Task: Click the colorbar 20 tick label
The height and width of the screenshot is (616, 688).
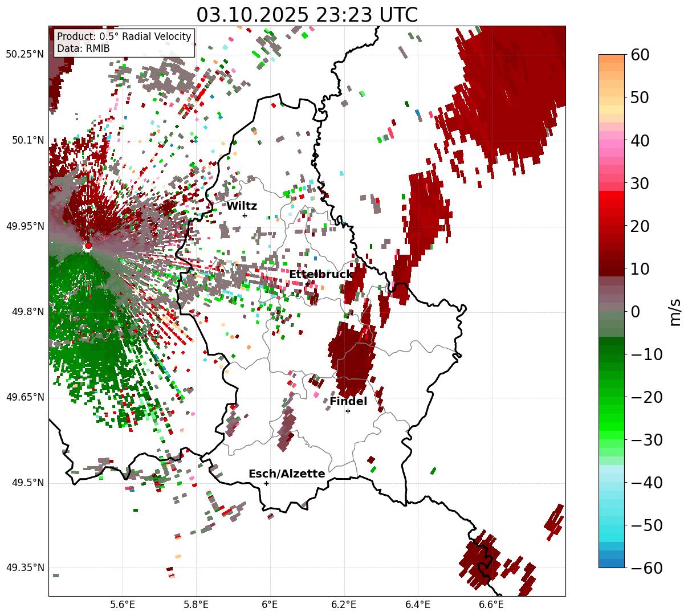Action: tap(640, 226)
